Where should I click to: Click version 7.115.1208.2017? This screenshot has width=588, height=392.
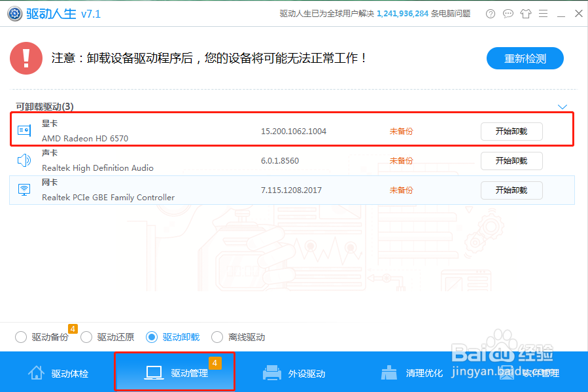tap(291, 190)
